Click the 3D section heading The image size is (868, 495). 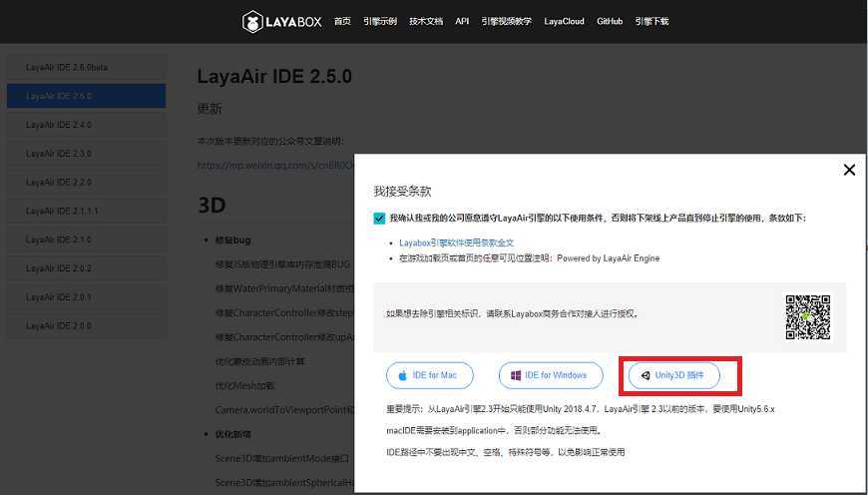click(x=212, y=206)
